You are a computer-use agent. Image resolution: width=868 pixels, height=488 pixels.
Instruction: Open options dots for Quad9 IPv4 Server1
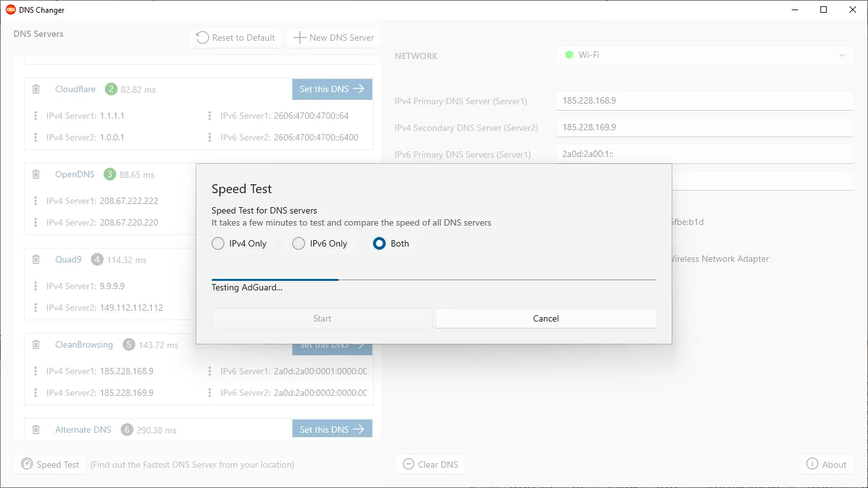pos(36,286)
